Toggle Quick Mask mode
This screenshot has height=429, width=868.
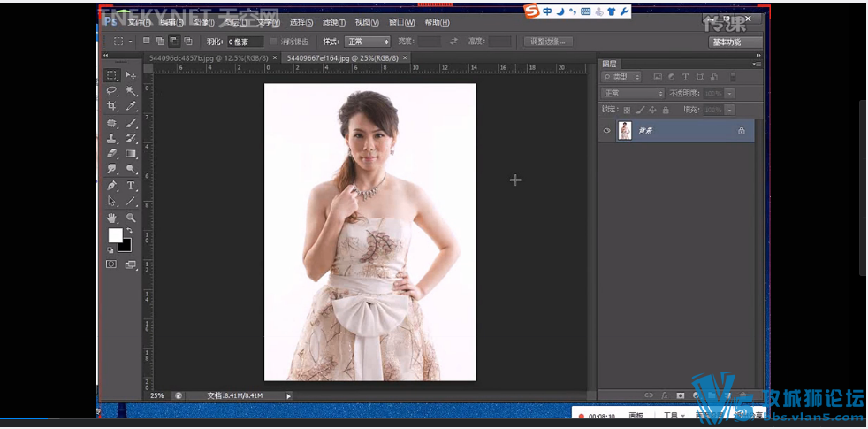coord(111,264)
